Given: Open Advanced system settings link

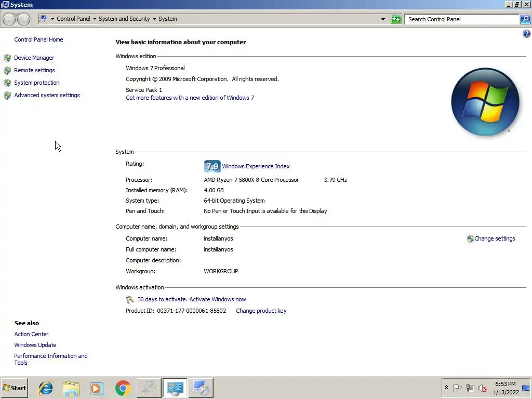Looking at the screenshot, I should point(47,96).
